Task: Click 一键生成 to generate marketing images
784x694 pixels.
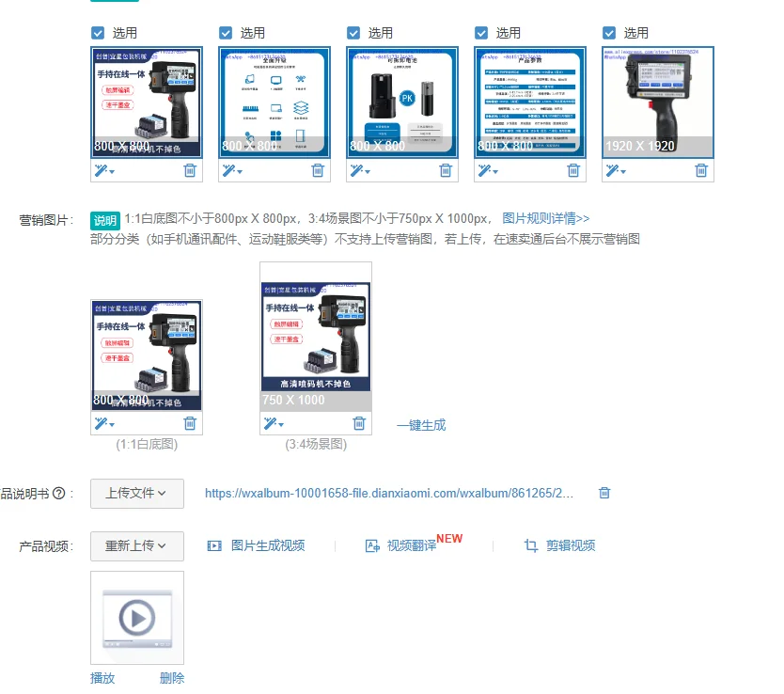Action: tap(421, 425)
